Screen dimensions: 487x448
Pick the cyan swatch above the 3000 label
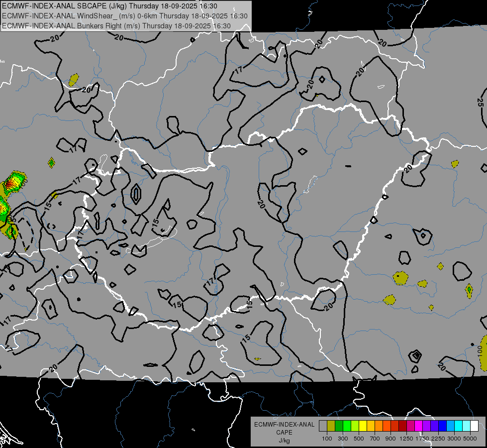[x=458, y=426]
